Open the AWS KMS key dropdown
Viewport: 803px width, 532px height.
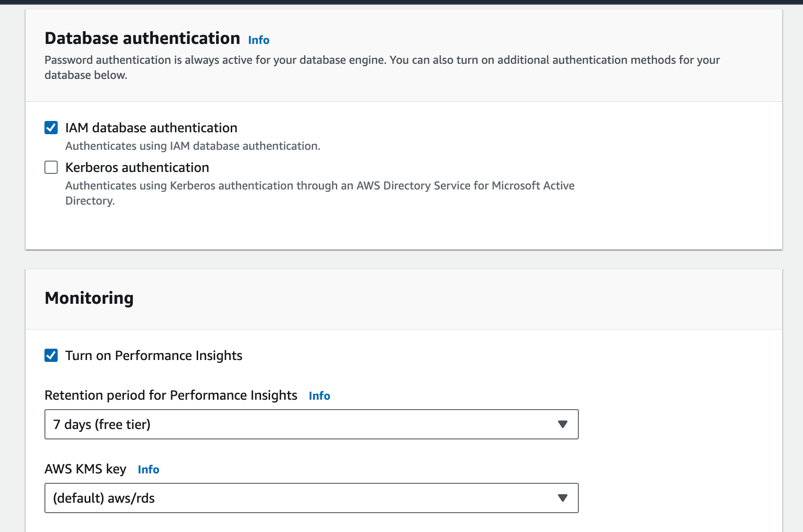click(312, 498)
